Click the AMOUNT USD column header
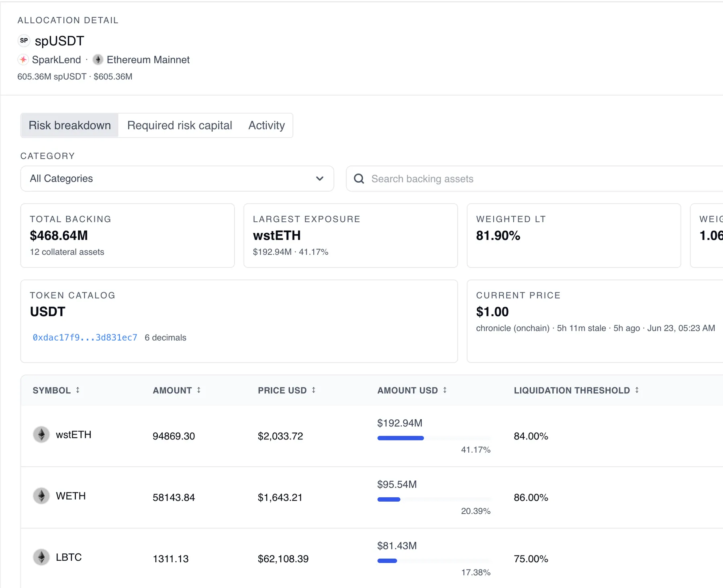The image size is (723, 588). [x=408, y=390]
